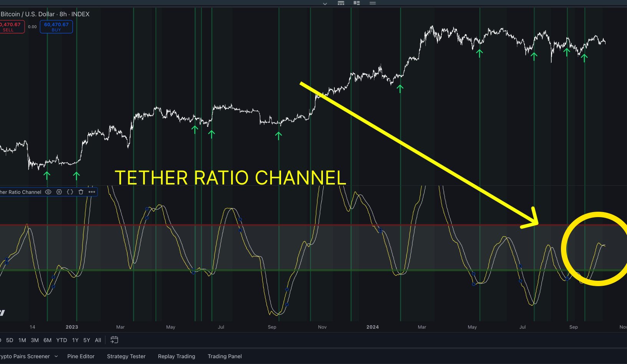The image size is (627, 364).
Task: Click the Go to date calendar icon
Action: point(114,340)
